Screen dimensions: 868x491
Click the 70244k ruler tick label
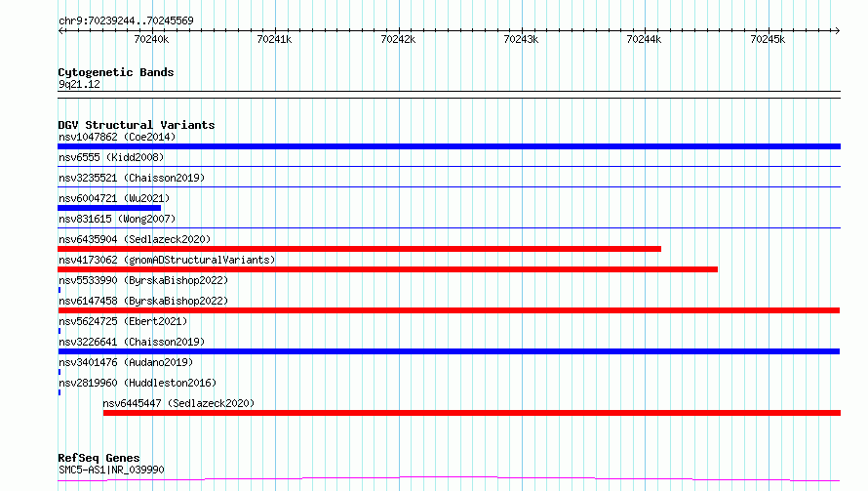[644, 39]
